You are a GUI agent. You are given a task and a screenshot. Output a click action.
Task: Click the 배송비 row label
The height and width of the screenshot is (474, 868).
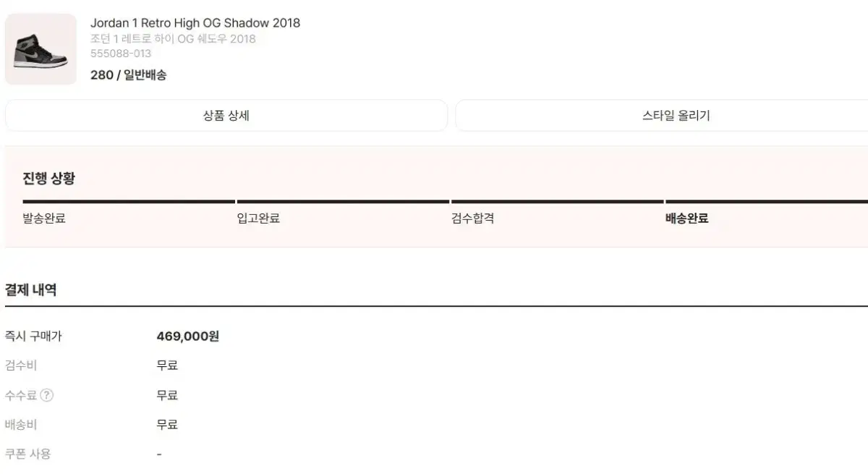pyautogui.click(x=20, y=425)
